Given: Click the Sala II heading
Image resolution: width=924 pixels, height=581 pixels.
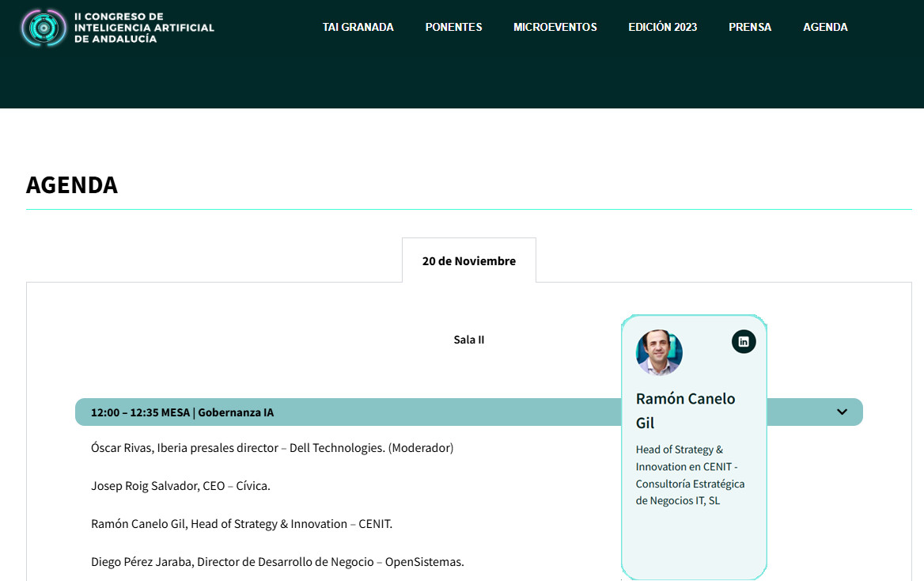Looking at the screenshot, I should pyautogui.click(x=469, y=340).
